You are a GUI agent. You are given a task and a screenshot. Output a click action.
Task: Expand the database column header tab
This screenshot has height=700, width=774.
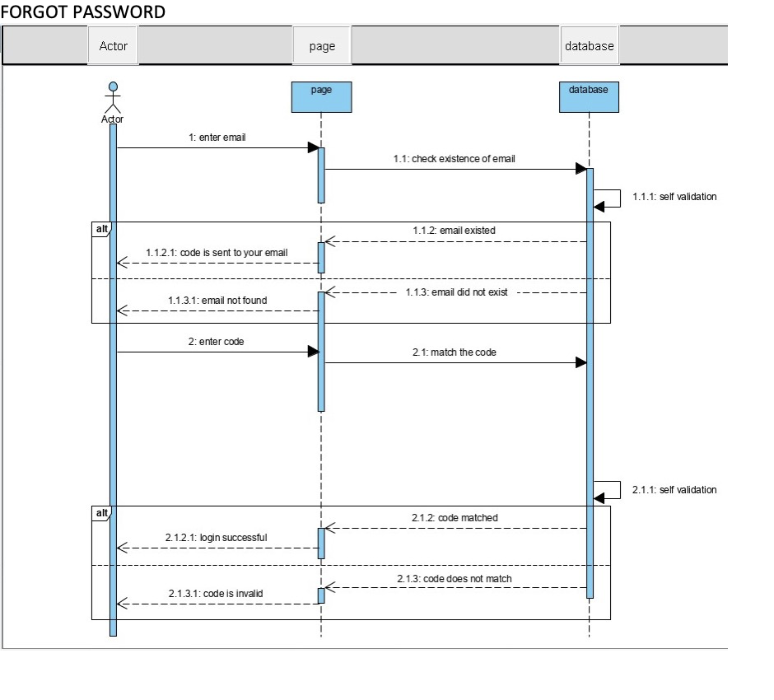[590, 45]
